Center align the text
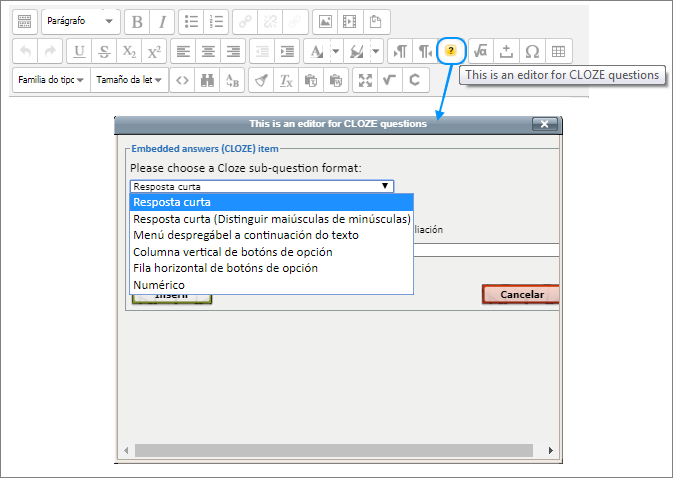 208,51
